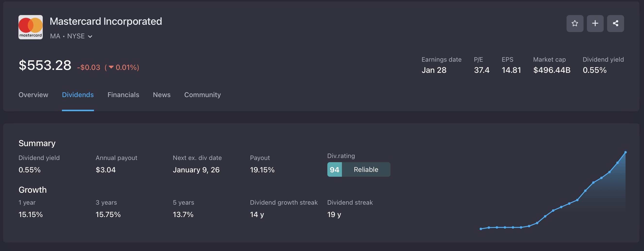This screenshot has width=644, height=251.
Task: Click the Mastercard logo
Action: pyautogui.click(x=31, y=27)
